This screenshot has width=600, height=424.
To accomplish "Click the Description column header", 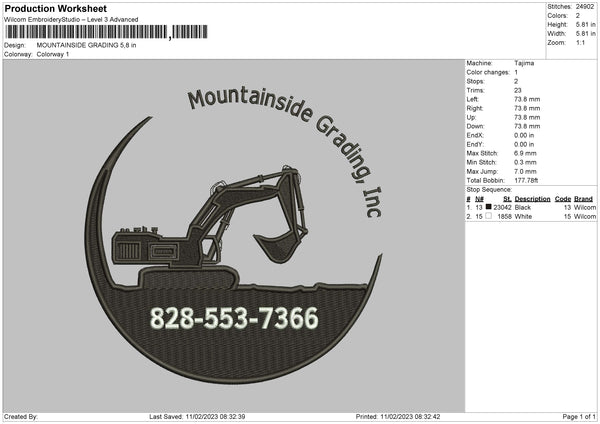I will point(532,199).
